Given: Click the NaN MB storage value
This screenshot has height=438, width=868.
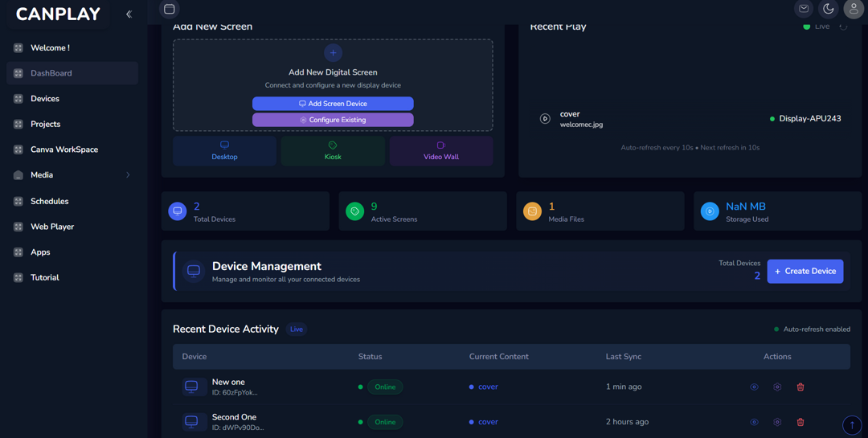Looking at the screenshot, I should [746, 207].
